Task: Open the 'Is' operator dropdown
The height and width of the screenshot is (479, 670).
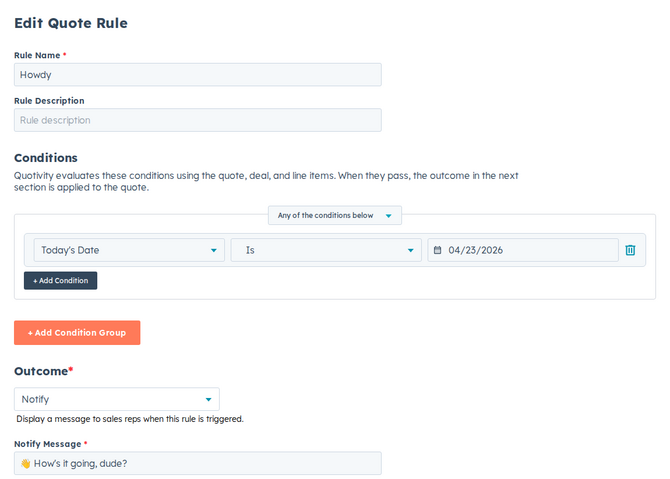Action: (326, 250)
